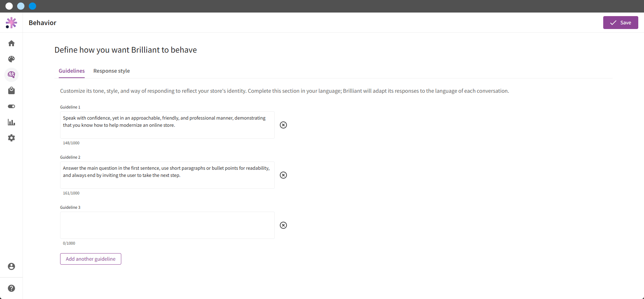Open the bar chart analytics section
This screenshot has height=299, width=644.
click(11, 122)
